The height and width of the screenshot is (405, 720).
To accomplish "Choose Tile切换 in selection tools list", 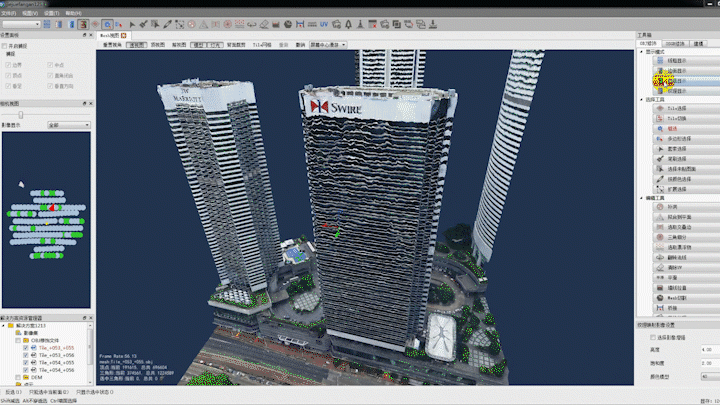I will [x=686, y=118].
